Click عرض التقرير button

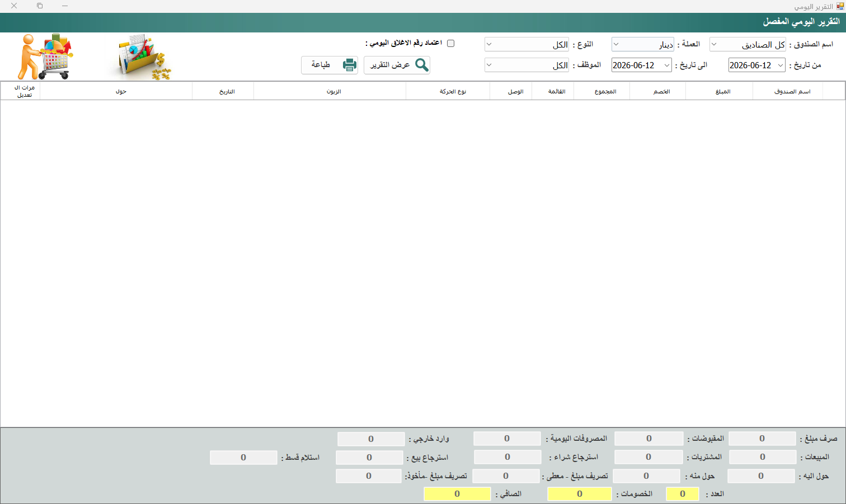click(x=397, y=65)
